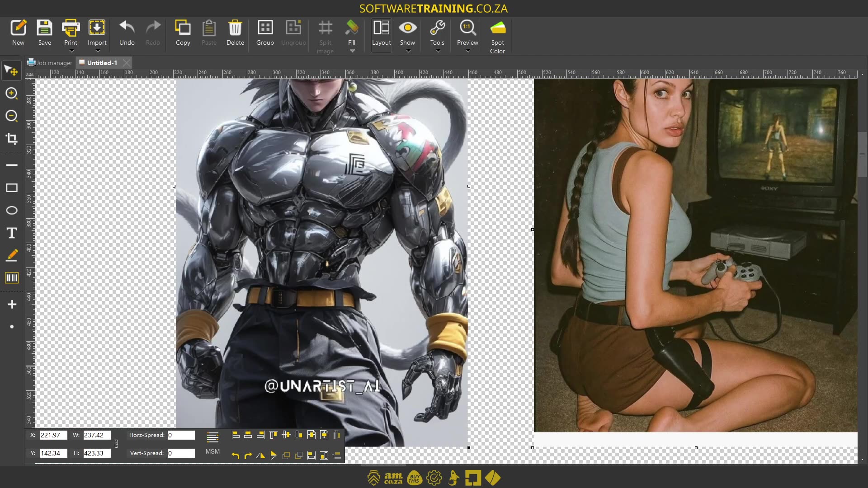Click the am.co.za logo link
The width and height of the screenshot is (868, 488).
[x=393, y=478]
